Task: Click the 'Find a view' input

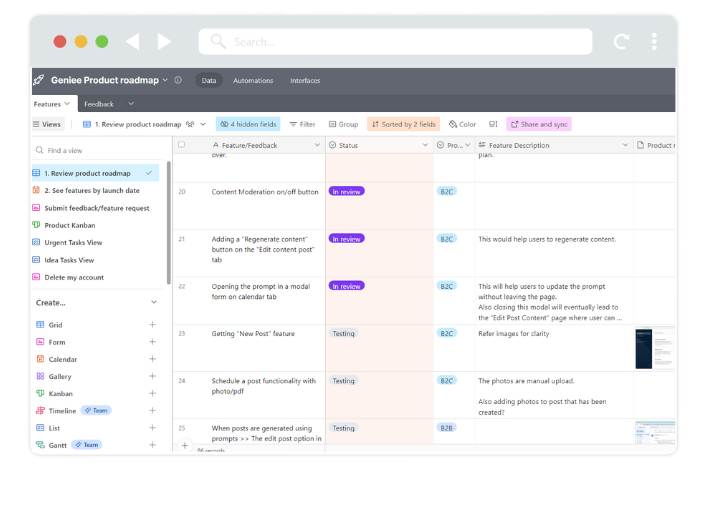Action: point(97,150)
